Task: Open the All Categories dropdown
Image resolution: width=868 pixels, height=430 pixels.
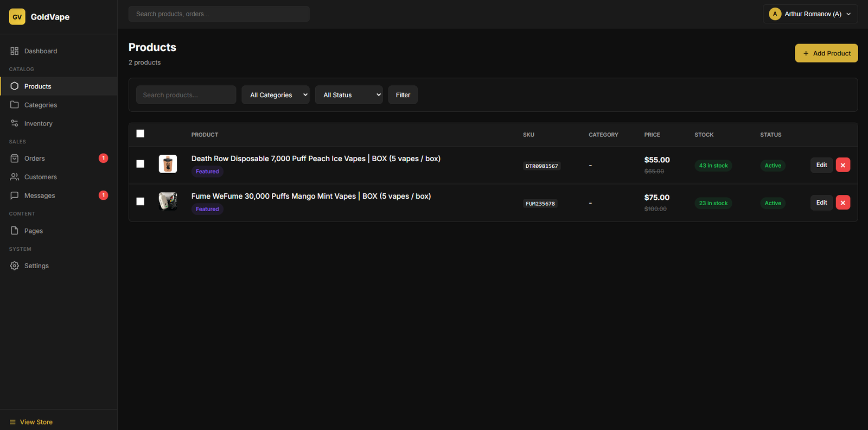Action: (x=276, y=95)
